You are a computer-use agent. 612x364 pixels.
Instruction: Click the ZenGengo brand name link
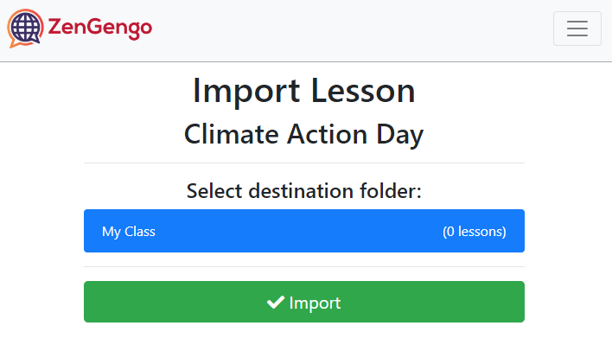tap(100, 28)
